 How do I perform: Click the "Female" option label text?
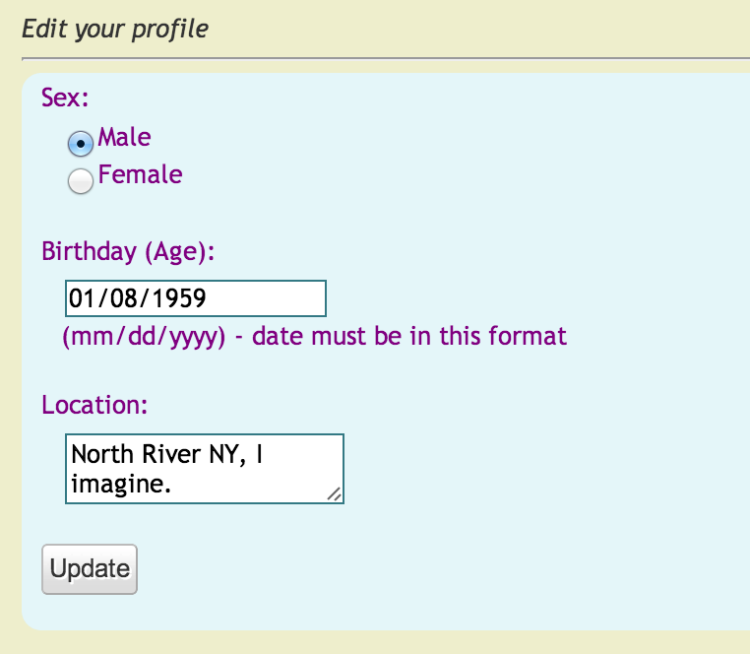(x=140, y=175)
